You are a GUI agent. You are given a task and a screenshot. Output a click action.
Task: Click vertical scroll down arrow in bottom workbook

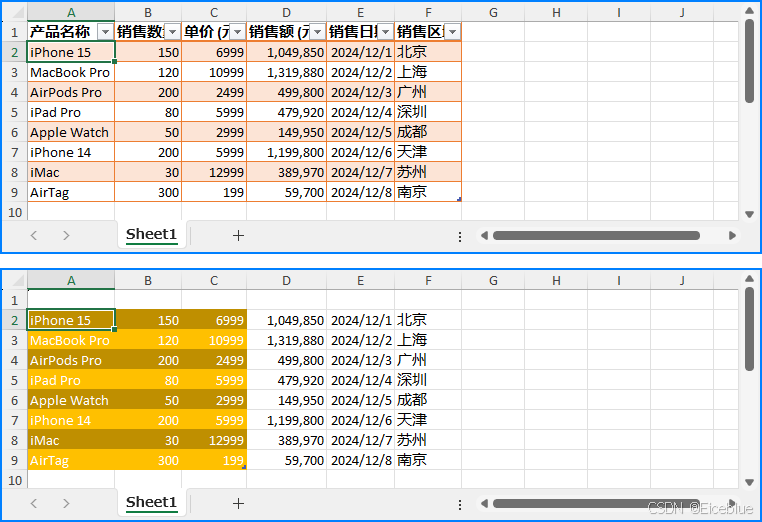point(749,482)
